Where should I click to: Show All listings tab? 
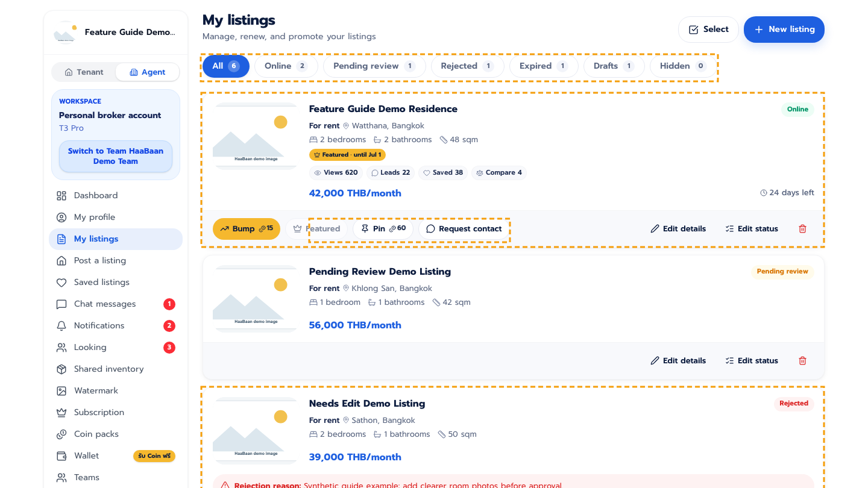[226, 66]
